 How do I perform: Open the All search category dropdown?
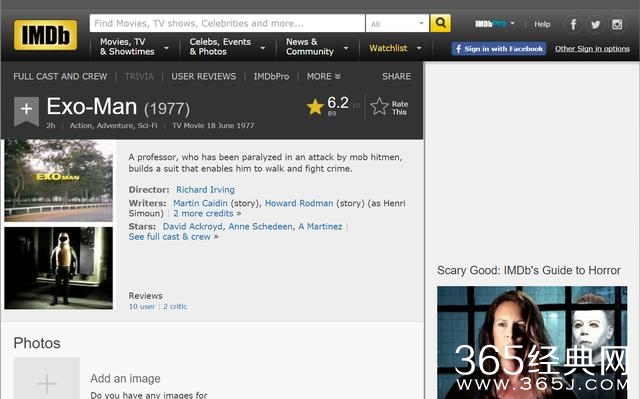397,23
